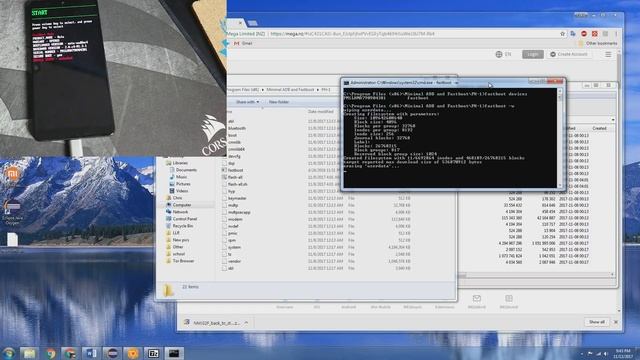The image size is (640, 360).
Task: Open Control Panel from the navigation pane
Action: click(185, 219)
